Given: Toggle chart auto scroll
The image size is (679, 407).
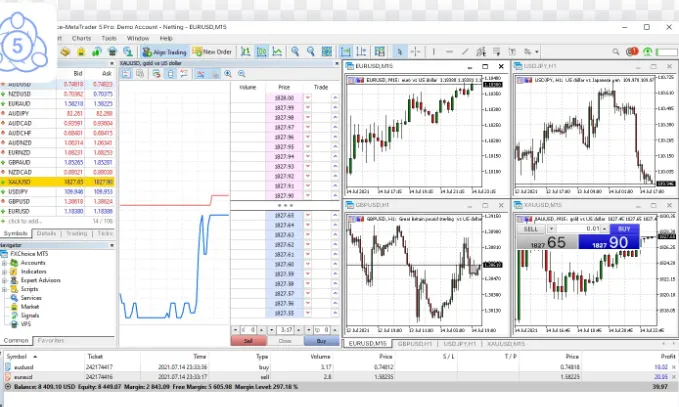Looking at the screenshot, I should [x=346, y=52].
